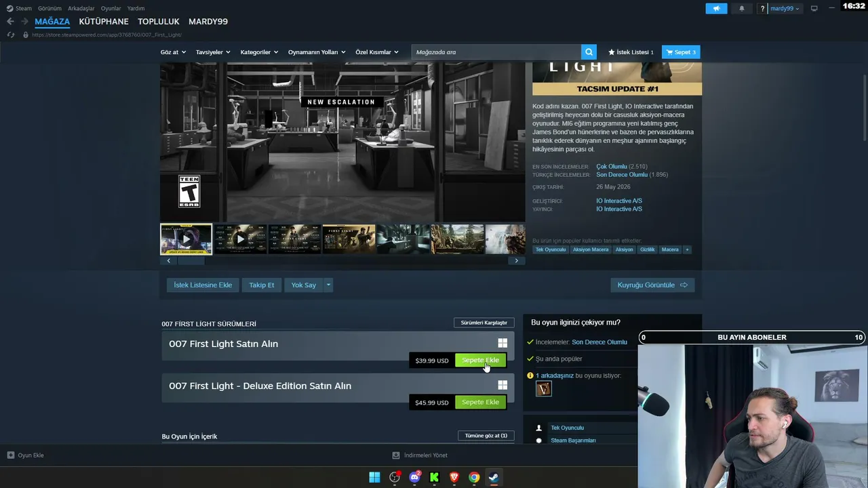Select the forest landscape screenshot thumbnail
This screenshot has width=868, height=488.
pyautogui.click(x=458, y=239)
